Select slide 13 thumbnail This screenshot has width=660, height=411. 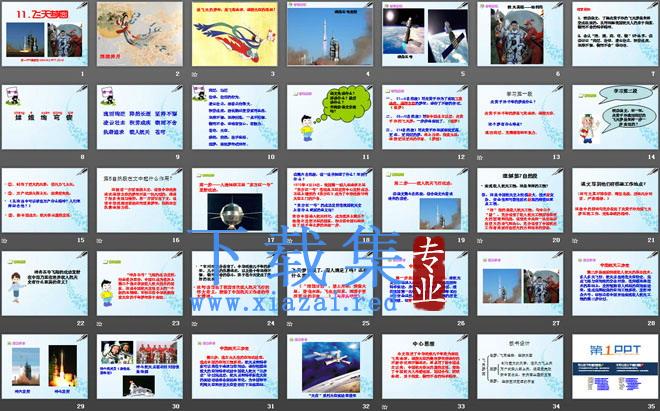(520, 117)
